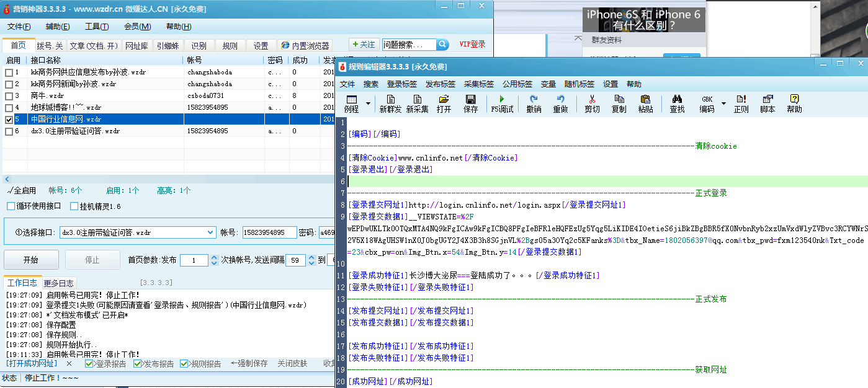Open the 登录标签 menu
Image resolution: width=868 pixels, height=388 pixels.
click(x=401, y=84)
